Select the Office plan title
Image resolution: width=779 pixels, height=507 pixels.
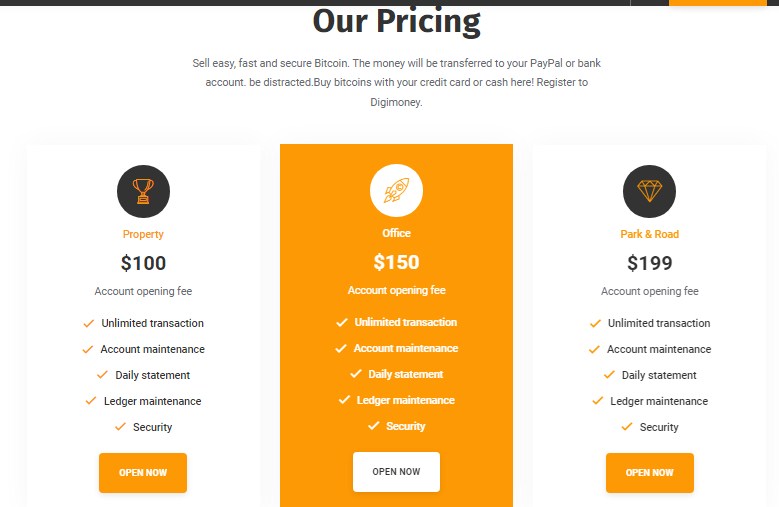point(396,233)
